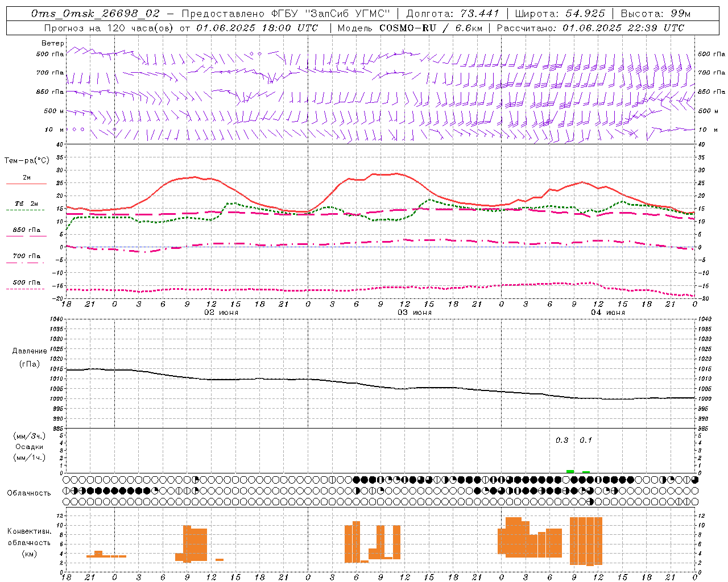Click forecast start time 01.06.2025 18:00 UTC
The height and width of the screenshot is (582, 728).
click(x=257, y=28)
